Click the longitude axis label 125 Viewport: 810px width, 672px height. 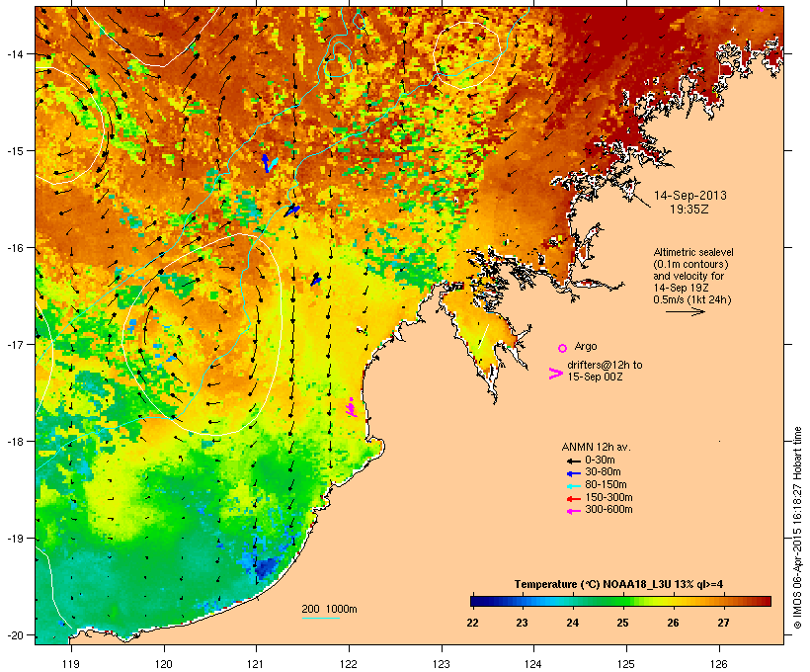[626, 664]
